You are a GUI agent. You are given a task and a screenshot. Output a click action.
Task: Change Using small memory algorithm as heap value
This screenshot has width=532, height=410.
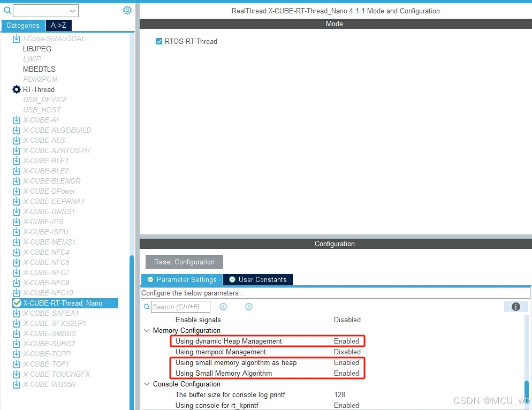tap(346, 362)
